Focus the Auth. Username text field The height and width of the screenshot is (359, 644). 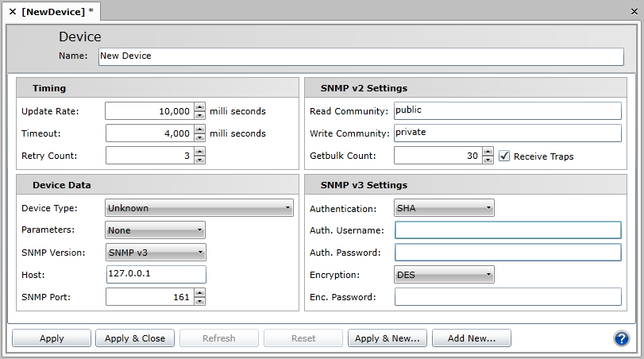tap(507, 230)
